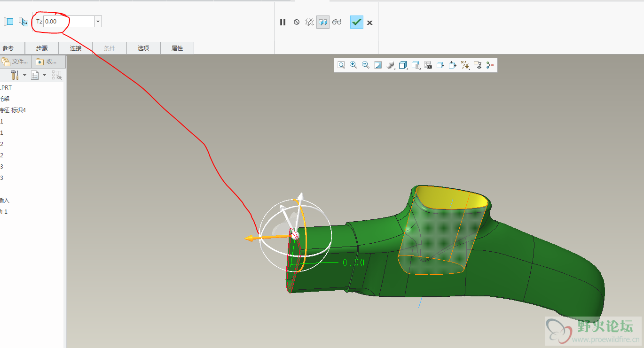The image size is (644, 348).
Task: Open the 步骤 tab
Action: pos(42,48)
